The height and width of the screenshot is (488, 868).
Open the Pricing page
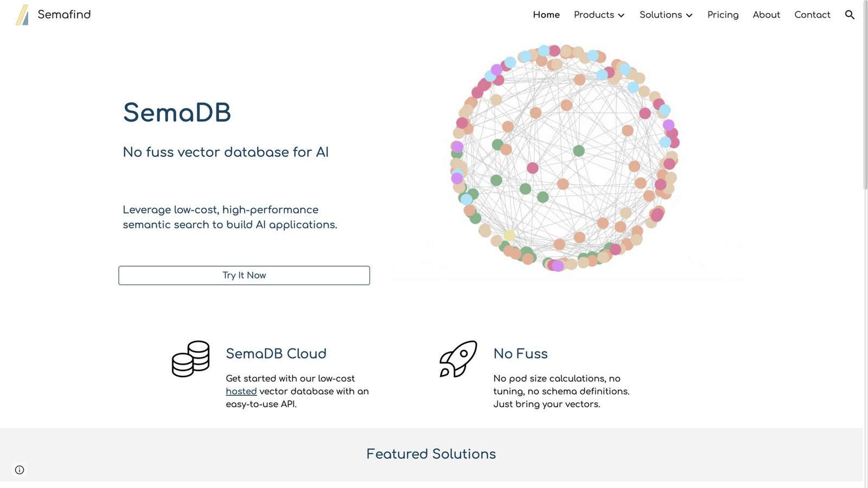(x=723, y=15)
